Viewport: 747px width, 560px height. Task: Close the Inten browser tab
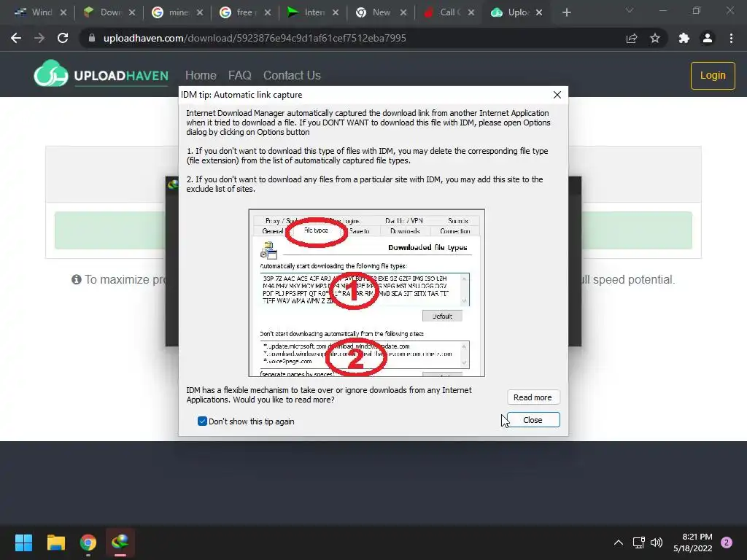click(x=336, y=12)
